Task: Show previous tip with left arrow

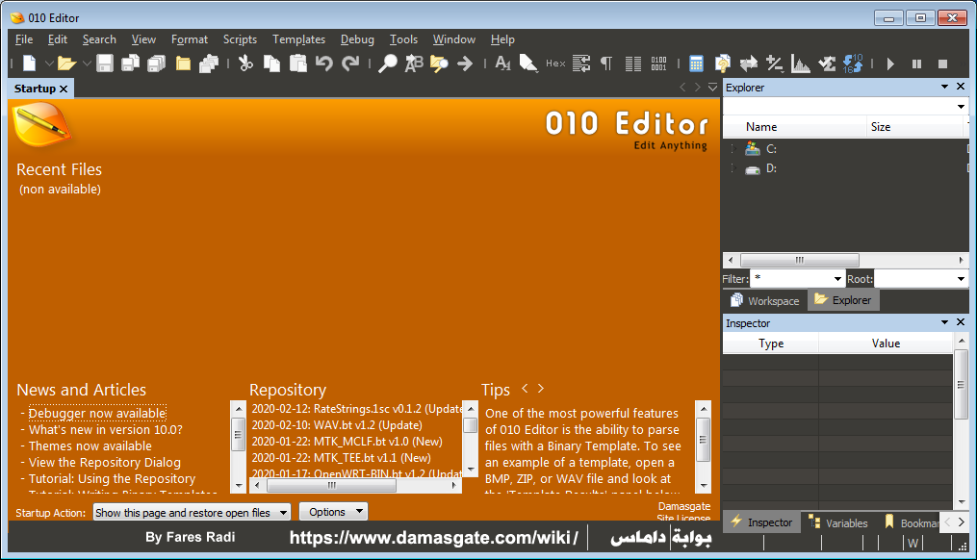Action: coord(525,388)
